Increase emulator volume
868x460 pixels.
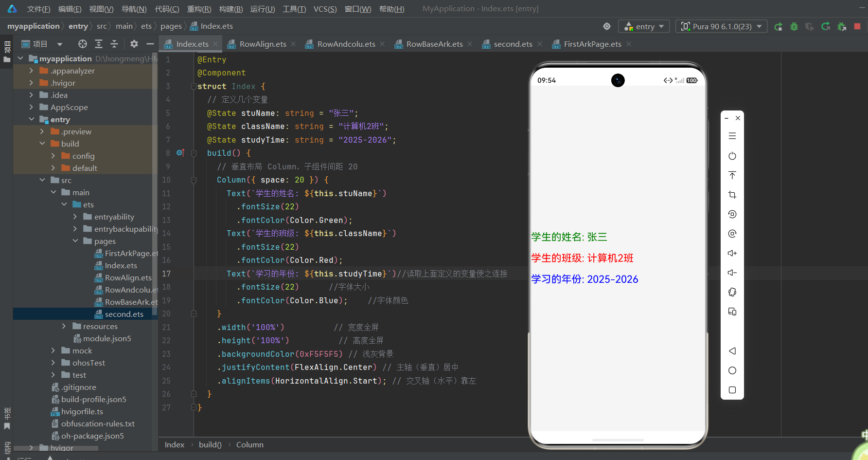[x=732, y=253]
